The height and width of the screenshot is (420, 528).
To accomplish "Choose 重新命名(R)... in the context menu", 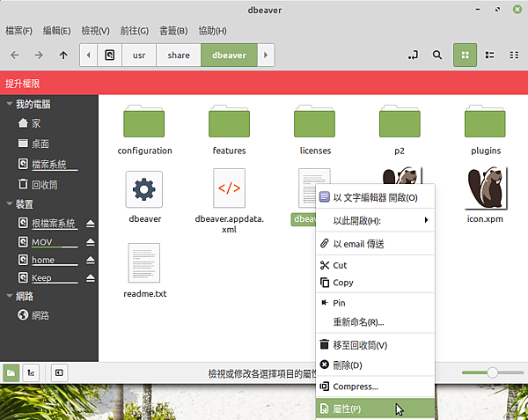I will (376, 322).
